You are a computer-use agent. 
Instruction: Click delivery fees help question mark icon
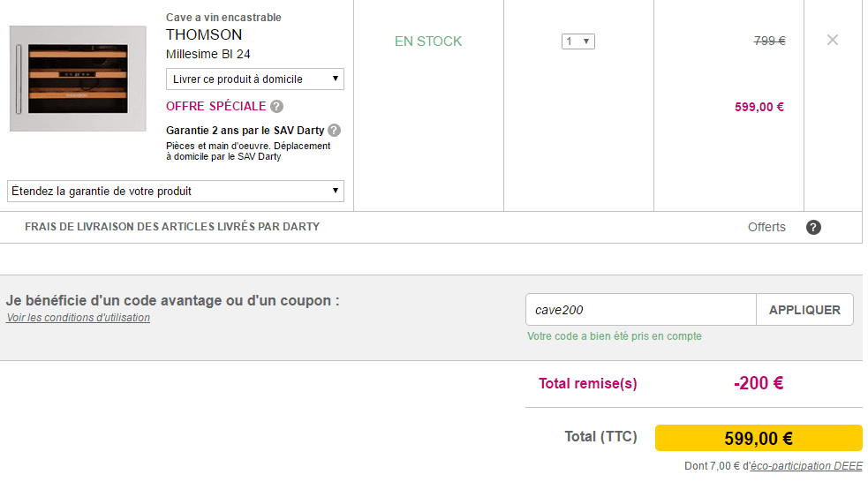click(x=813, y=228)
